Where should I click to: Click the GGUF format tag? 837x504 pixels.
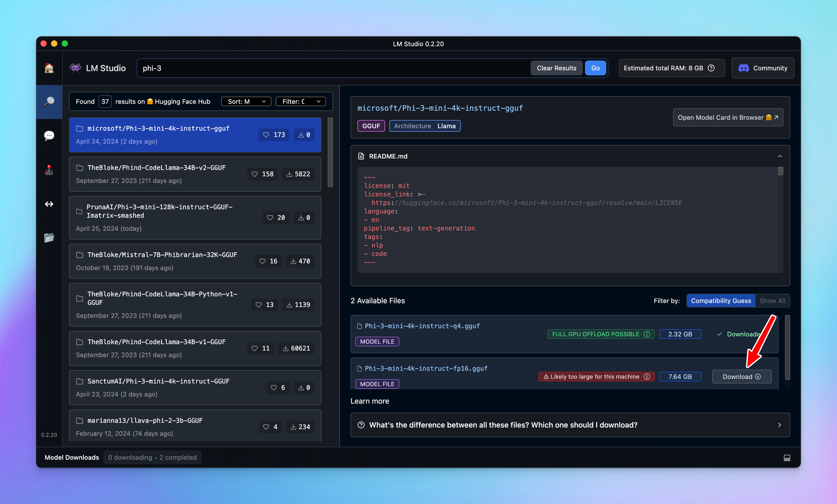pos(371,126)
